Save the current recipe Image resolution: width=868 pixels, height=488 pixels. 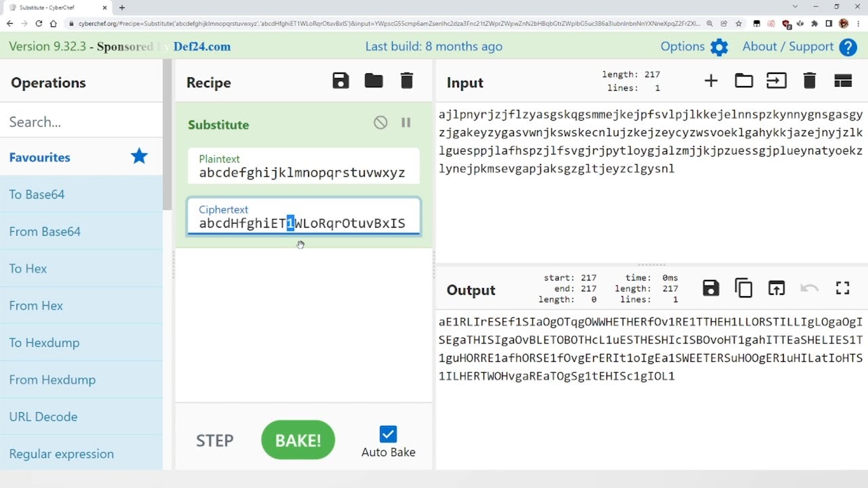pyautogui.click(x=340, y=81)
